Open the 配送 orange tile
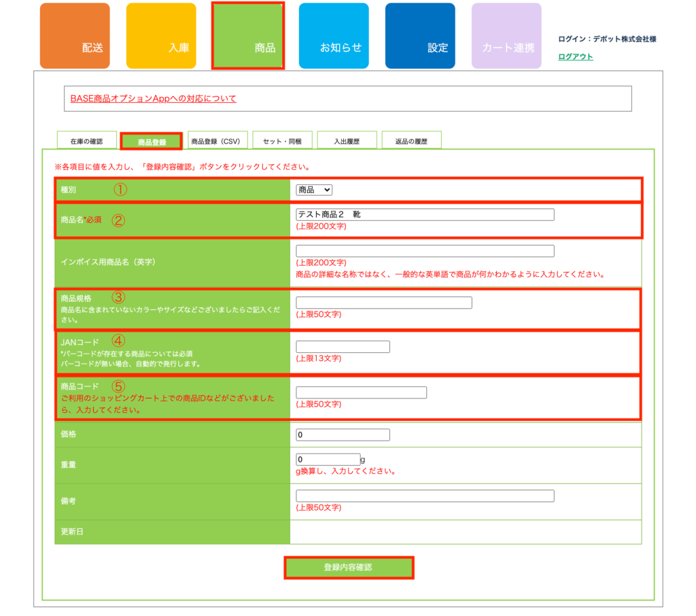This screenshot has width=696, height=616. pyautogui.click(x=75, y=36)
